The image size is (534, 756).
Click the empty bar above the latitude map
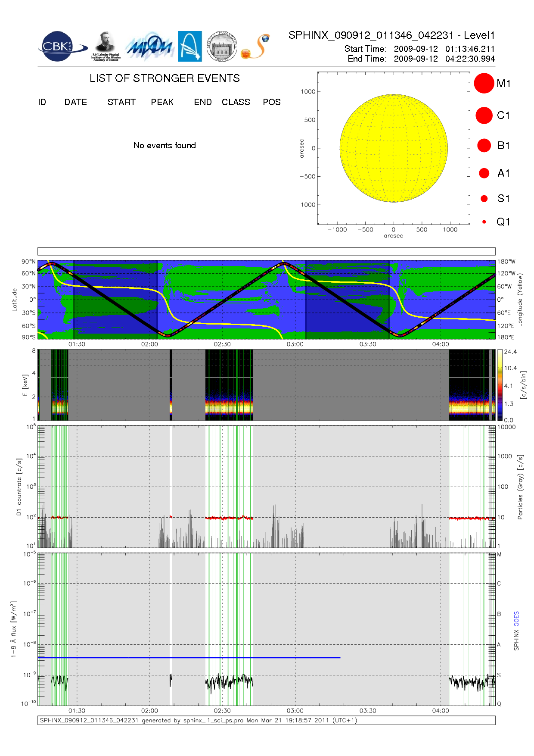(x=266, y=251)
